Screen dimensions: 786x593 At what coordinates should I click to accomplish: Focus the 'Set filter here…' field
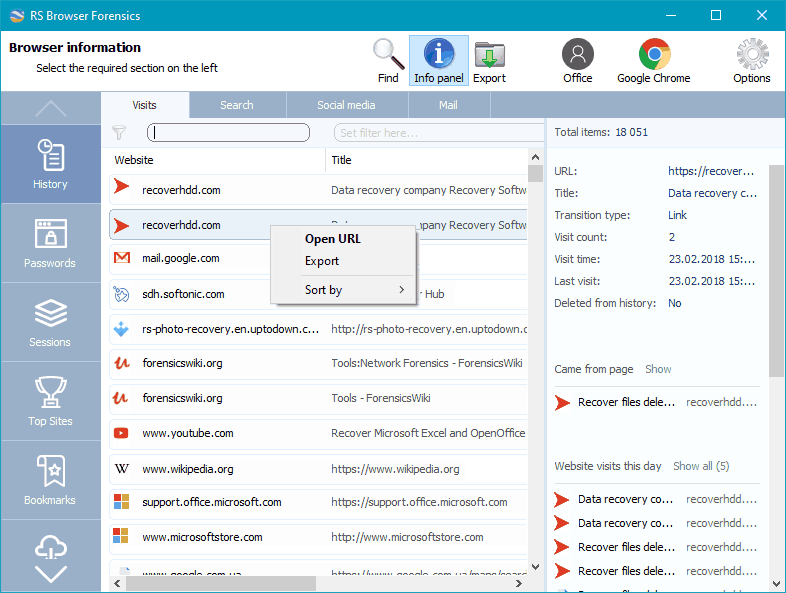[x=439, y=133]
